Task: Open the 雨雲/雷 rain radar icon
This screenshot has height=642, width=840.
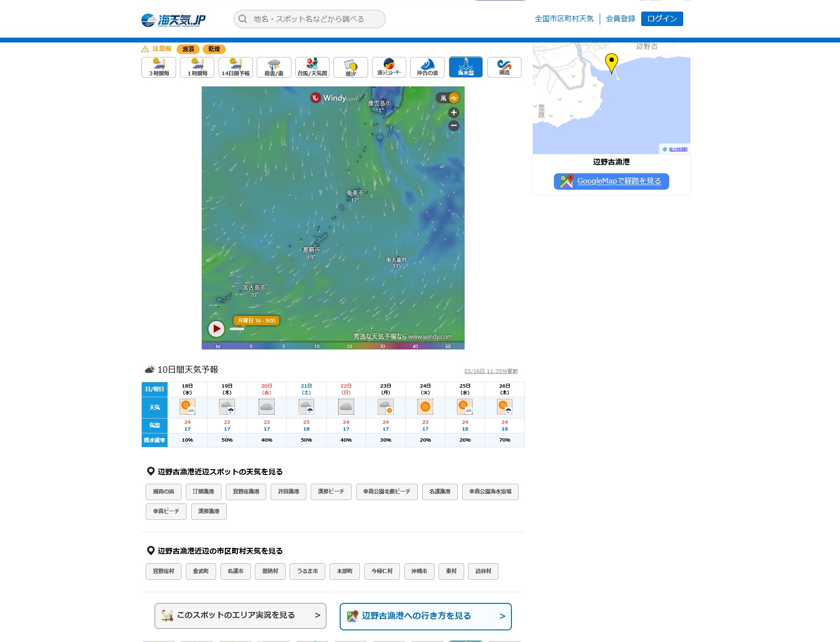Action: [x=274, y=67]
